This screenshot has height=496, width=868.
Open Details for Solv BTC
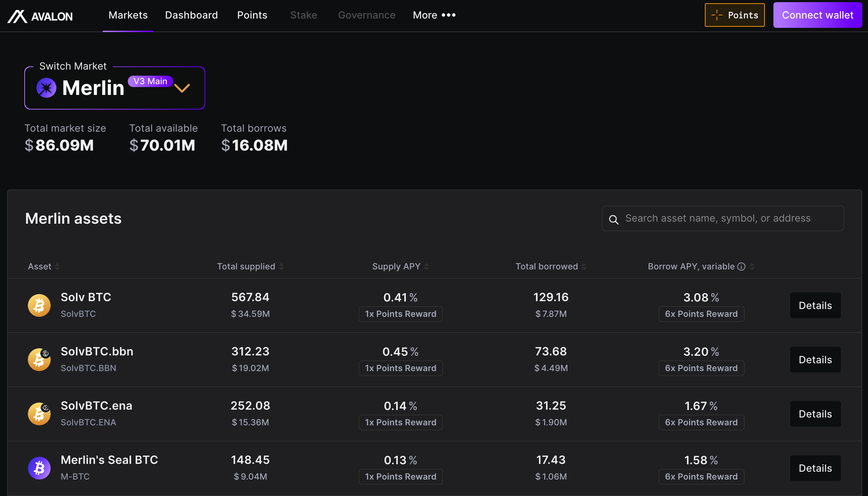(x=815, y=305)
